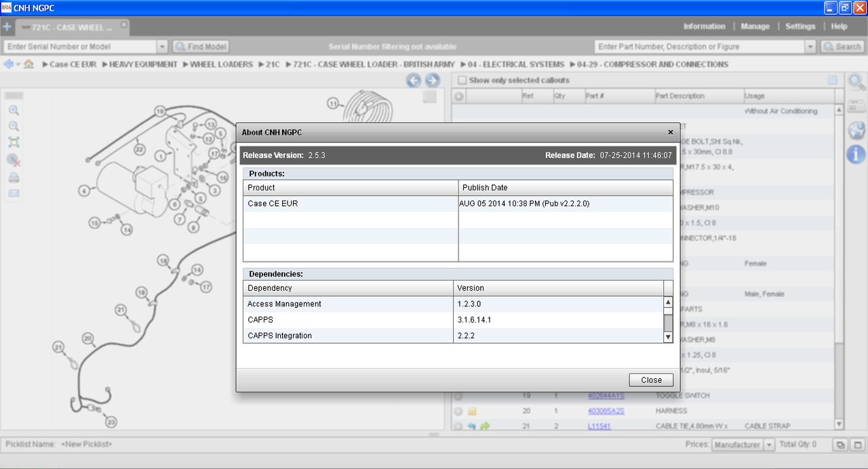
Task: Select the Access Management dependency row
Action: pos(453,304)
